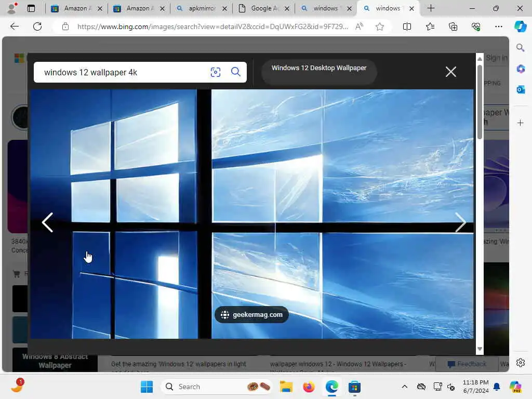532x399 pixels.
Task: Go back to the previous page
Action: [x=14, y=26]
